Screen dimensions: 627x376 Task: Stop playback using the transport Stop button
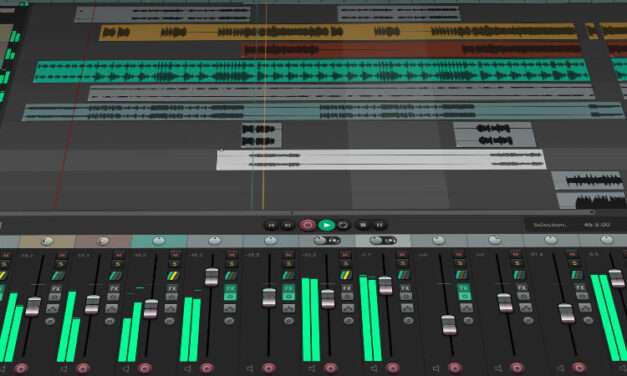coord(363,226)
